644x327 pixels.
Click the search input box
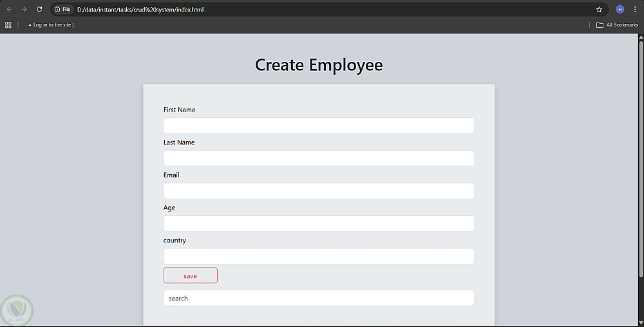pyautogui.click(x=319, y=298)
